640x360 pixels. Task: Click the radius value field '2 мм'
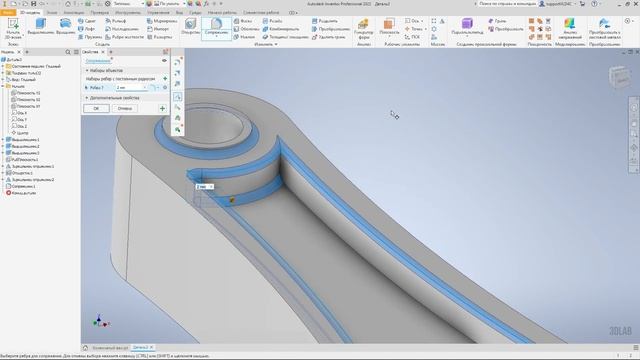131,88
